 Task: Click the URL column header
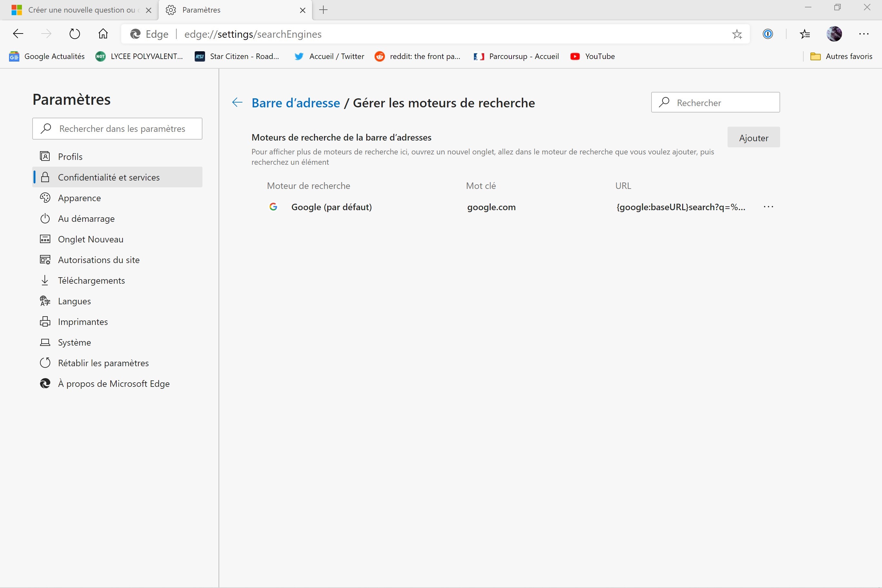pos(623,186)
